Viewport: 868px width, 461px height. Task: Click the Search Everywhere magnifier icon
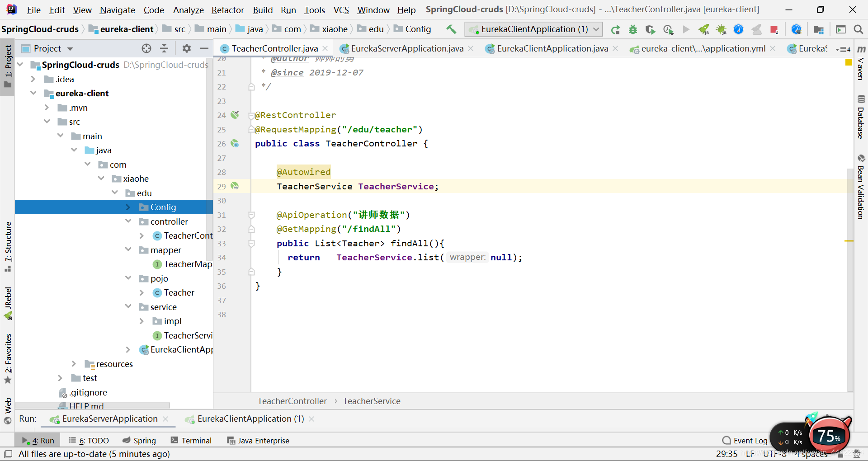click(858, 29)
